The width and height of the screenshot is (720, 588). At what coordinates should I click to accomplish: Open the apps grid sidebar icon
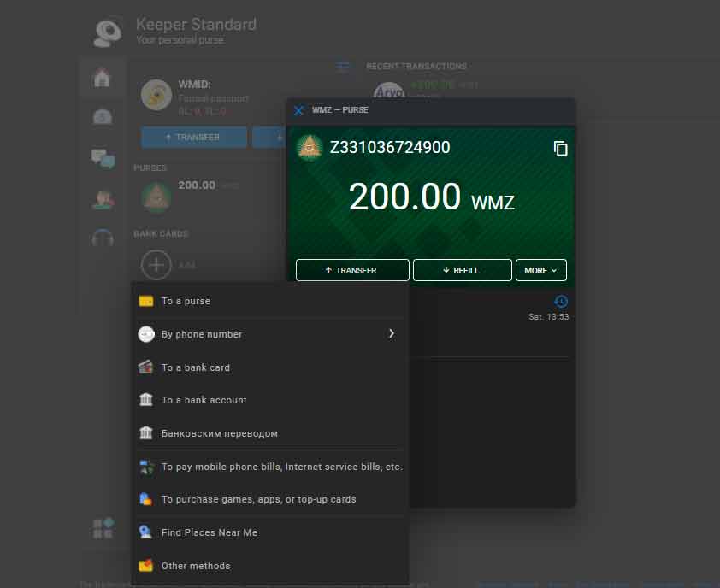pyautogui.click(x=103, y=528)
